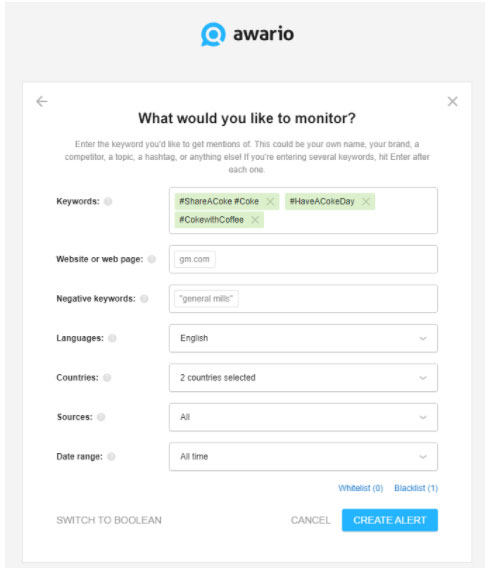Viewport: 487px width, 568px height.
Task: Open the Languages dropdown showing English
Action: point(303,338)
